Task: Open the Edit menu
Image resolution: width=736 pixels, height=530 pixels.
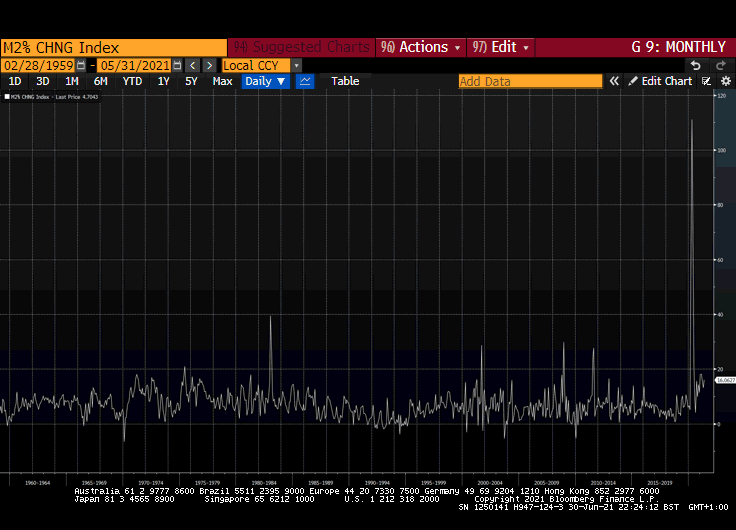Action: (x=501, y=47)
